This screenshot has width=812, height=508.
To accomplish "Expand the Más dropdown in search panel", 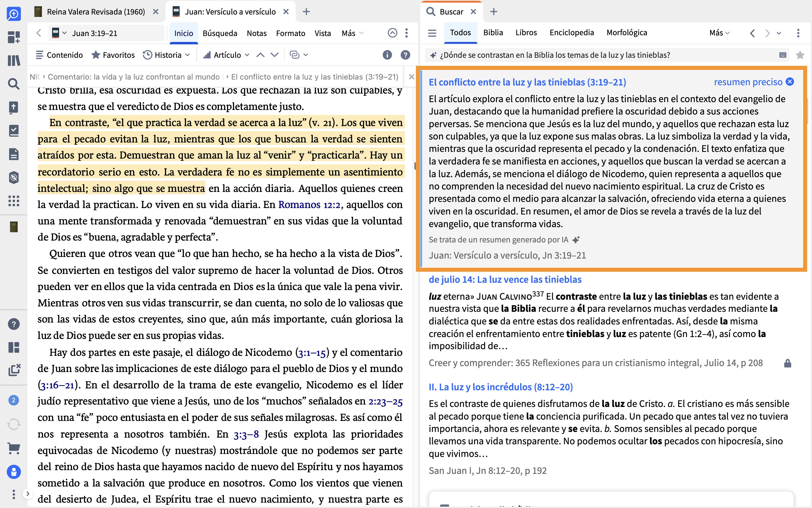I will (x=719, y=33).
